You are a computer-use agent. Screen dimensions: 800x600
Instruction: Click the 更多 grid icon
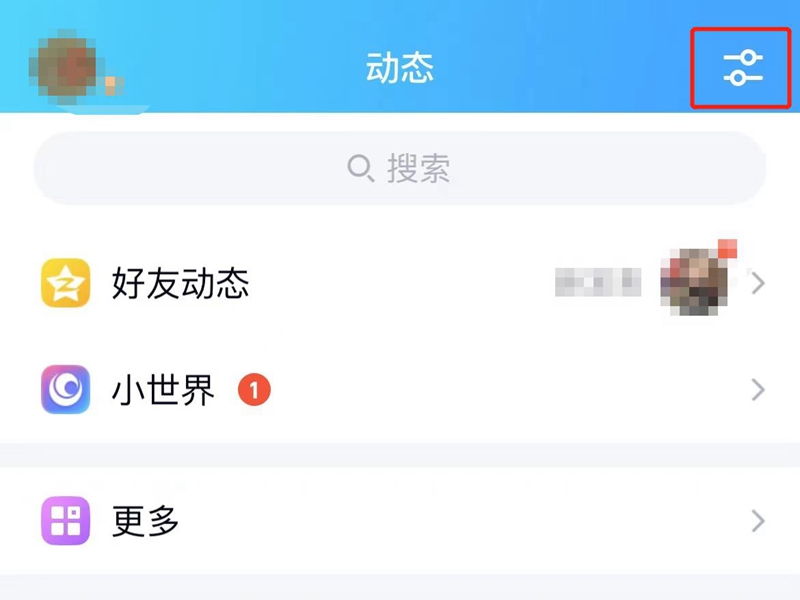(65, 520)
